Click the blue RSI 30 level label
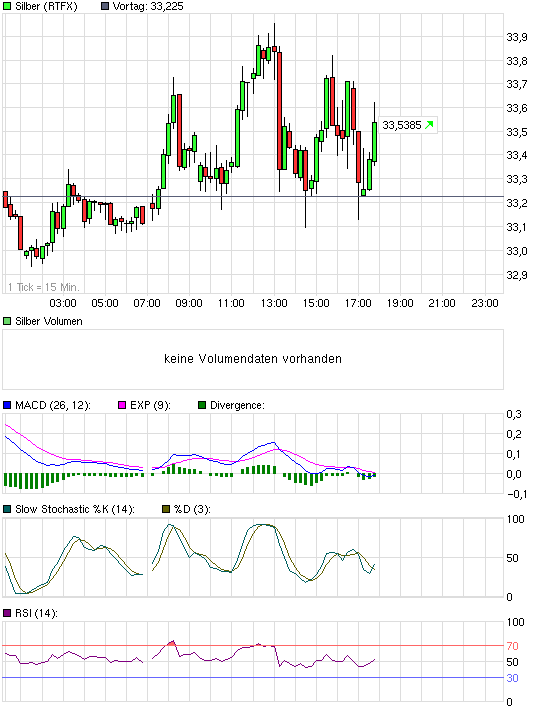 pos(512,678)
